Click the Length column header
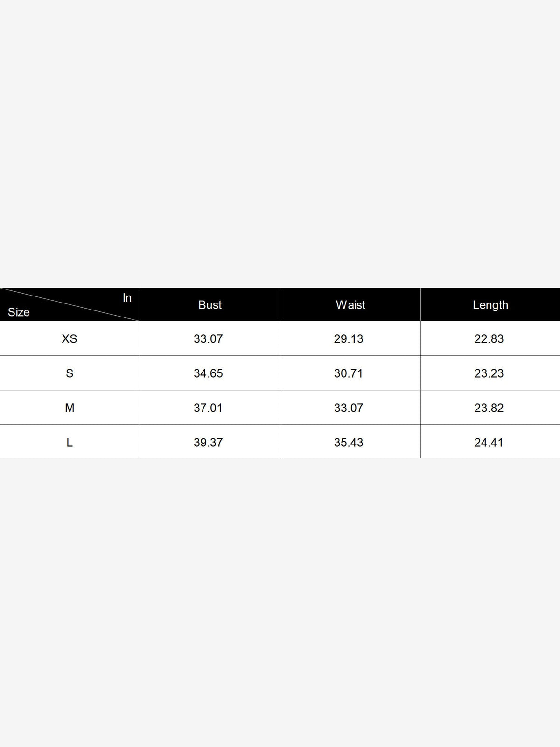Viewport: 560px width, 747px height. click(x=490, y=305)
